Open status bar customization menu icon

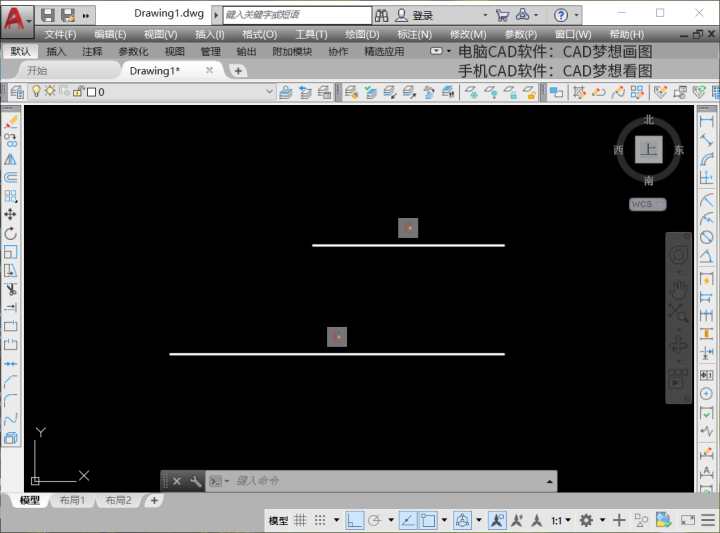click(709, 520)
